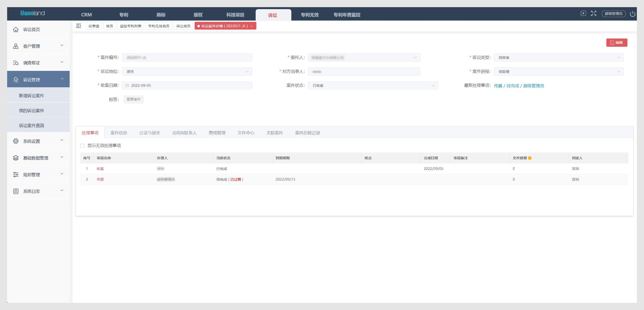Click the 诉讼首页 home icon in sidebar
The width and height of the screenshot is (644, 310).
pyautogui.click(x=16, y=30)
